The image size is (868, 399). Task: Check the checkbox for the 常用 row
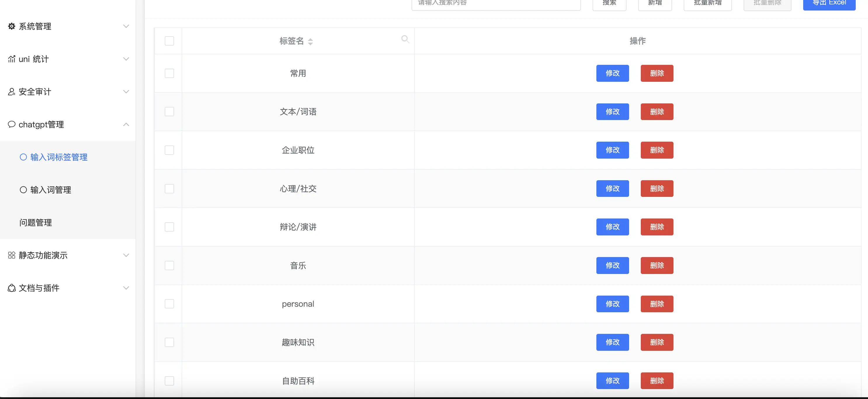coord(169,73)
